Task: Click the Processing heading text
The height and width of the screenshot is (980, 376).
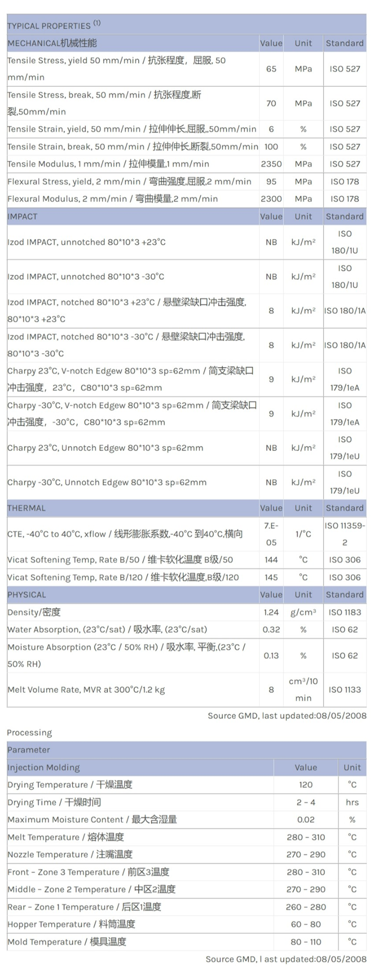Action: (30, 733)
